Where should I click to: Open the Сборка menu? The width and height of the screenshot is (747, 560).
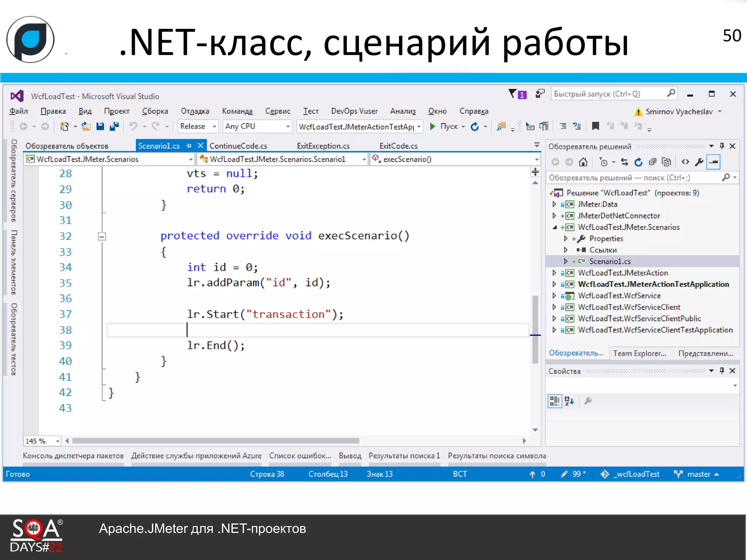coord(155,111)
